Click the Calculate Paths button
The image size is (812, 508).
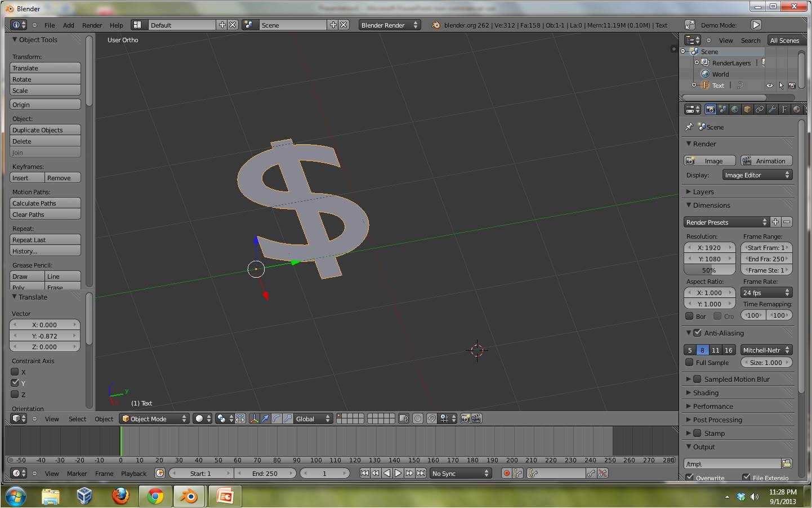pyautogui.click(x=46, y=203)
